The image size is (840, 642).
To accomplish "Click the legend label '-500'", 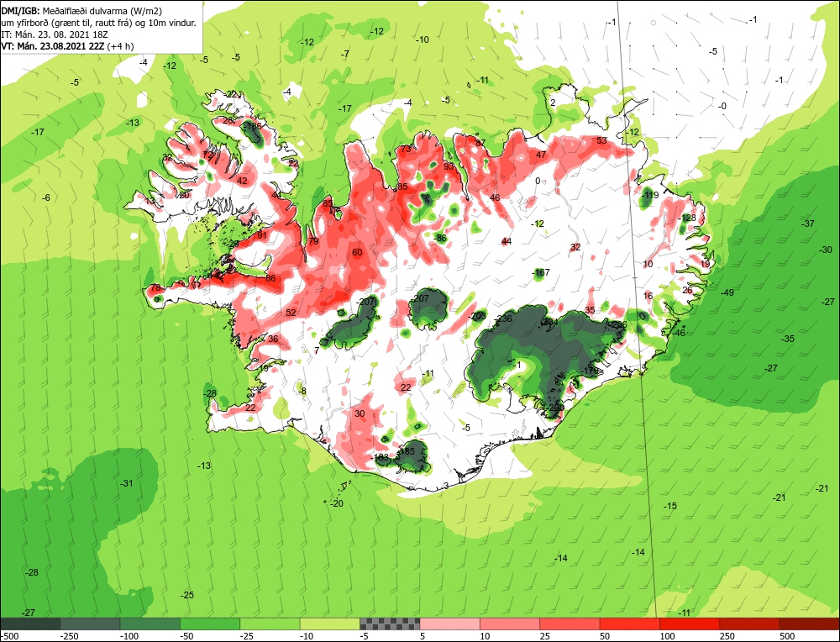I will point(9,636).
